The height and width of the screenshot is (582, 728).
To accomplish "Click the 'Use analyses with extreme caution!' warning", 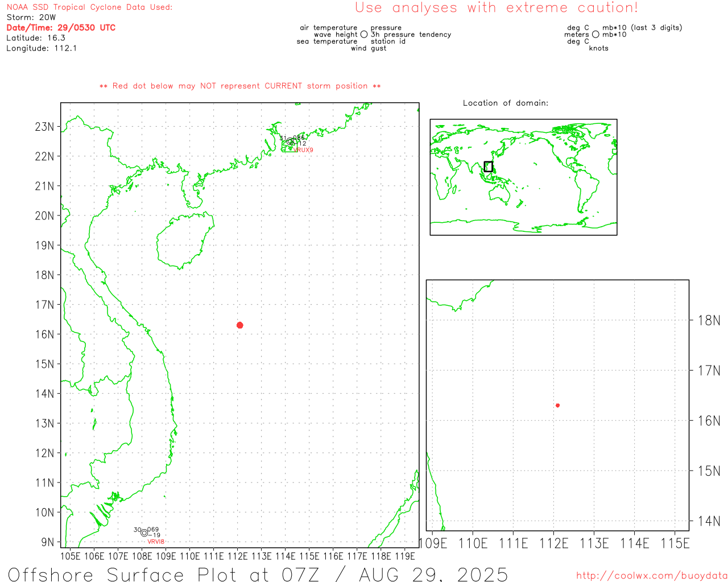I will [x=497, y=8].
